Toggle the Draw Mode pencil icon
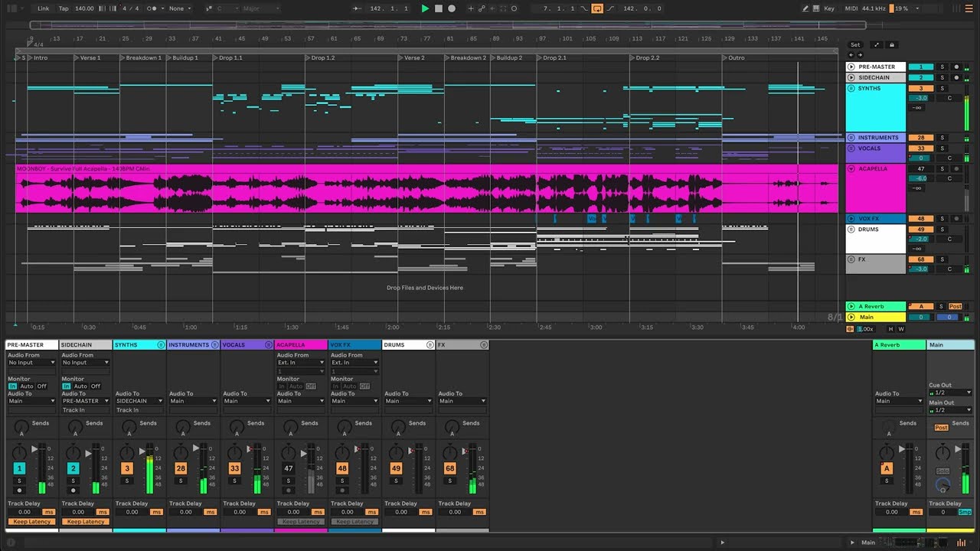The height and width of the screenshot is (551, 980). [805, 8]
